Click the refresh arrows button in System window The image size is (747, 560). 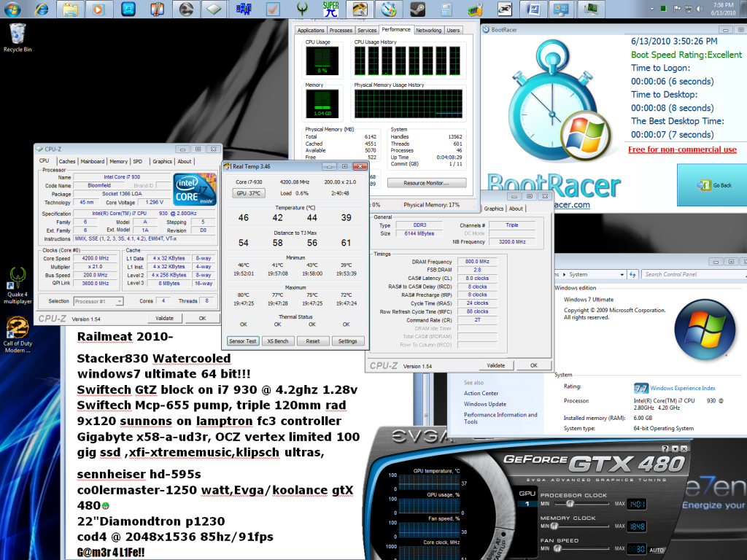click(632, 275)
